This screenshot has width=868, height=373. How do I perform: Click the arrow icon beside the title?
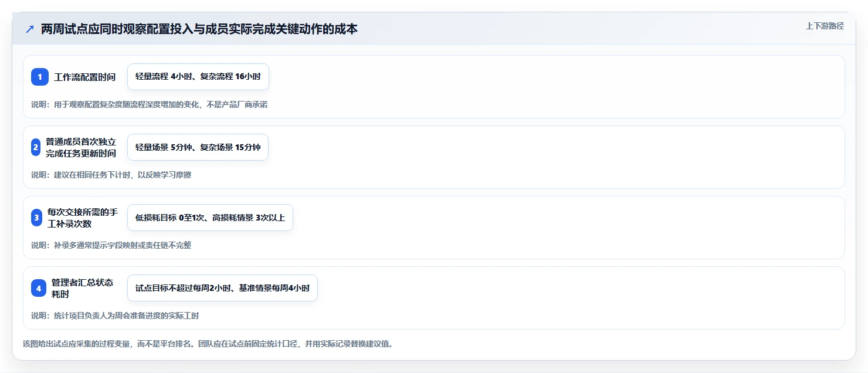pos(29,29)
